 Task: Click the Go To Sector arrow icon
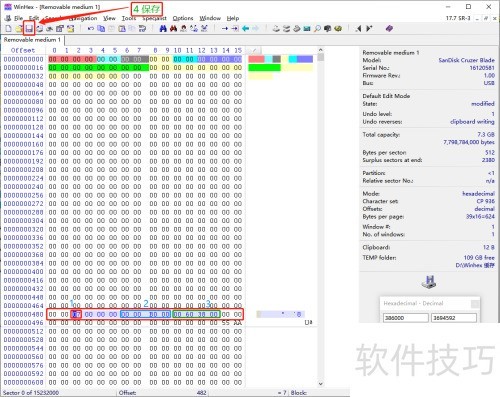[x=235, y=29]
